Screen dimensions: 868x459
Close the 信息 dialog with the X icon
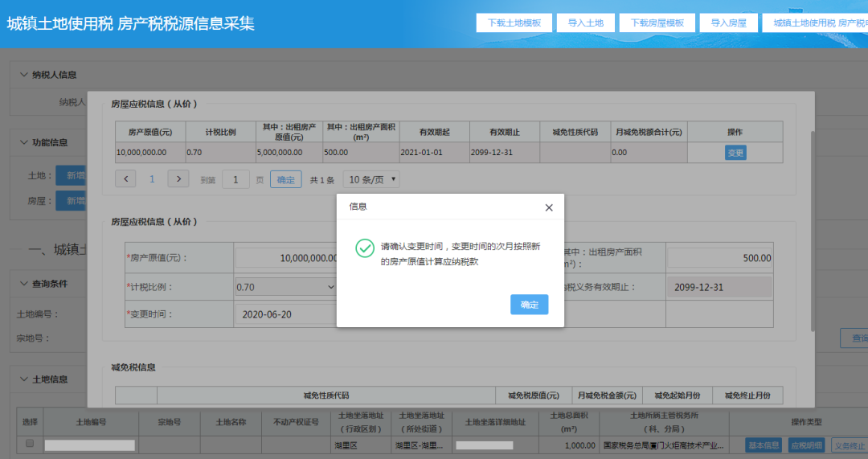point(549,207)
